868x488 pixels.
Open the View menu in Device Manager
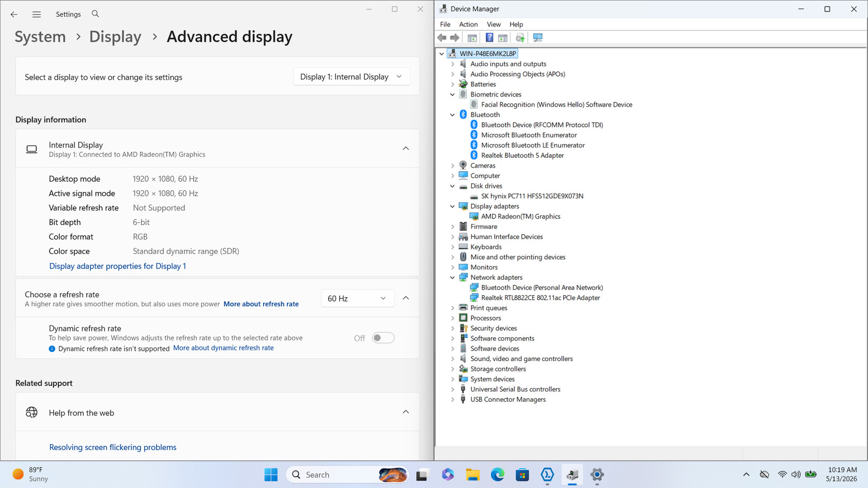[x=494, y=24]
